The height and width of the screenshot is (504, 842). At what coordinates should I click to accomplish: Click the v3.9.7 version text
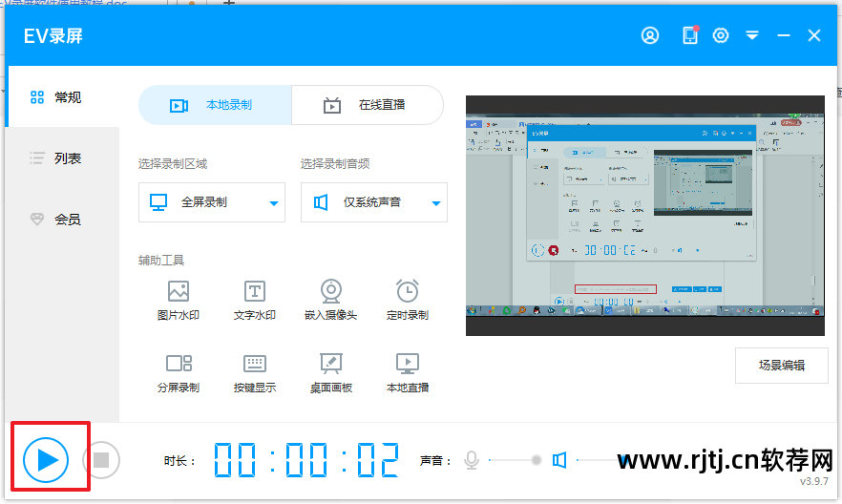click(x=813, y=481)
